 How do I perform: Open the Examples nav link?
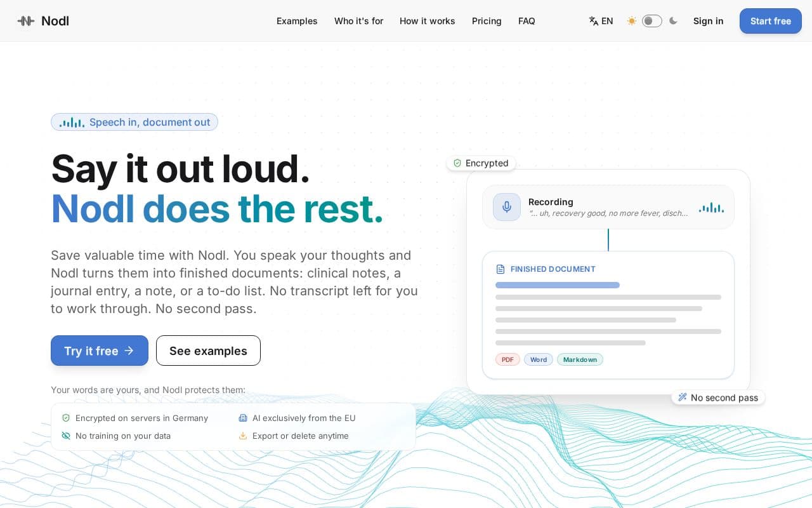(297, 21)
